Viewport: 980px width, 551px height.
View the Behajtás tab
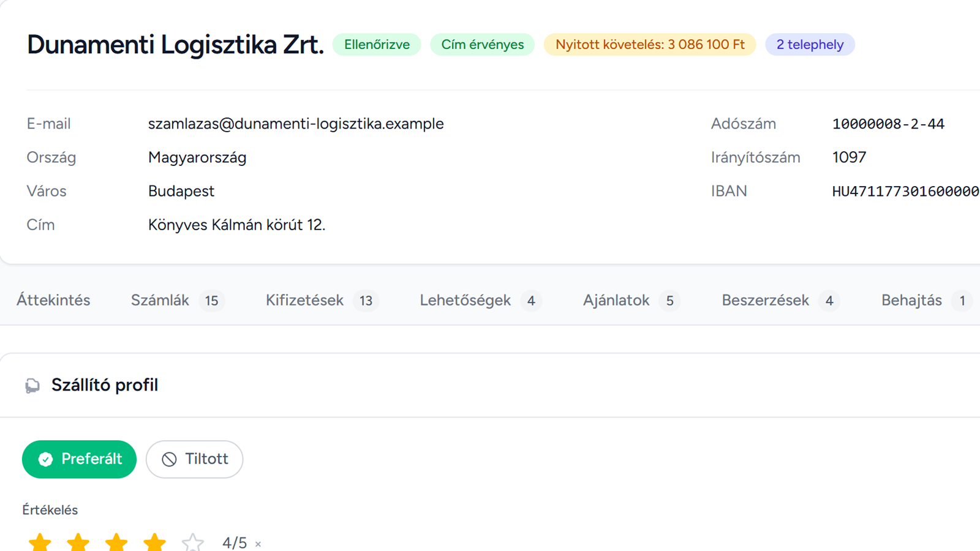927,301
